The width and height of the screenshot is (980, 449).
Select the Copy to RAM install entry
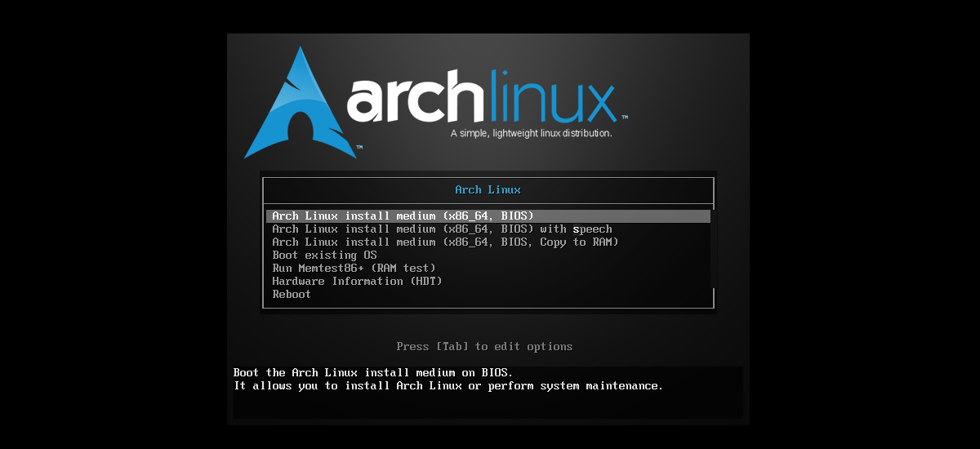(445, 242)
